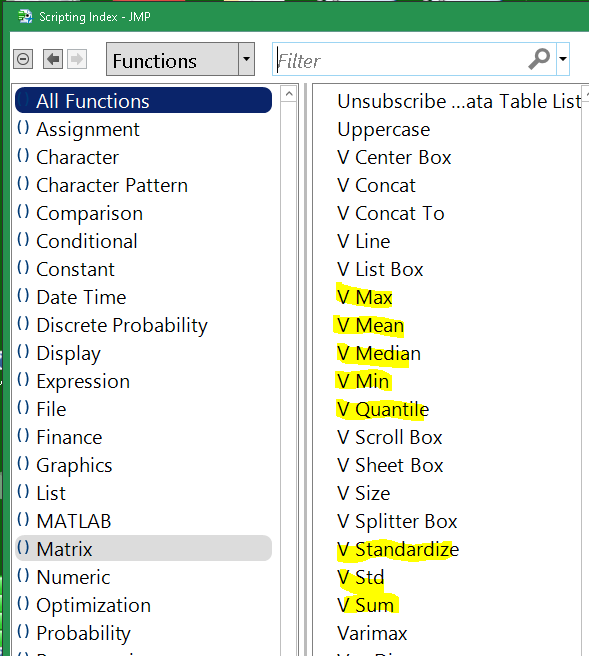This screenshot has width=589, height=656.
Task: Select the Conditional category
Action: click(87, 241)
